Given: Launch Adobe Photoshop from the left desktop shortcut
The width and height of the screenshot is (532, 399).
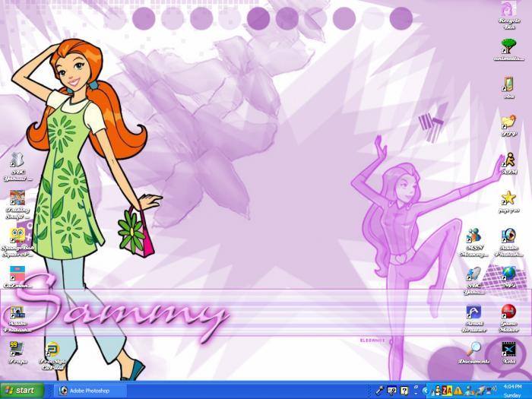Looking at the screenshot, I should [x=17, y=312].
